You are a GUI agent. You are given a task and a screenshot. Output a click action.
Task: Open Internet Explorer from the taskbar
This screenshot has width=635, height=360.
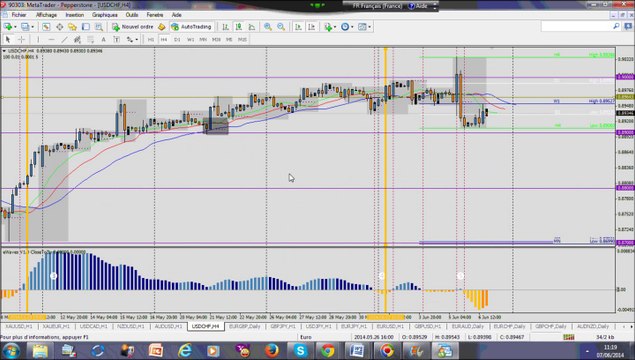(185, 351)
